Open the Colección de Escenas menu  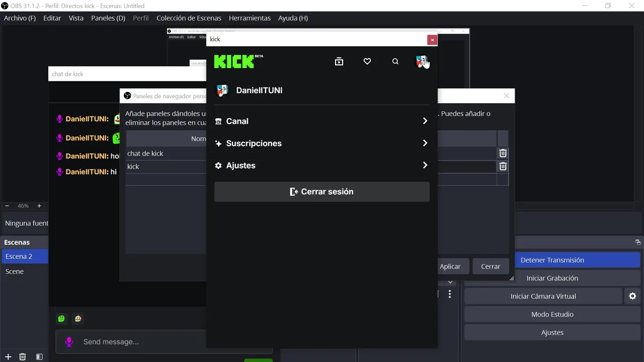(x=189, y=18)
